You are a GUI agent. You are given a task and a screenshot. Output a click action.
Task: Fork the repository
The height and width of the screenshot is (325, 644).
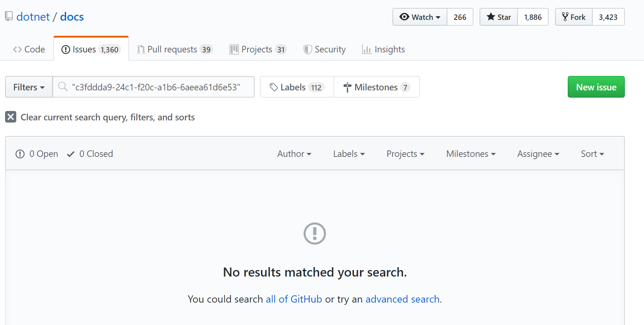[574, 17]
